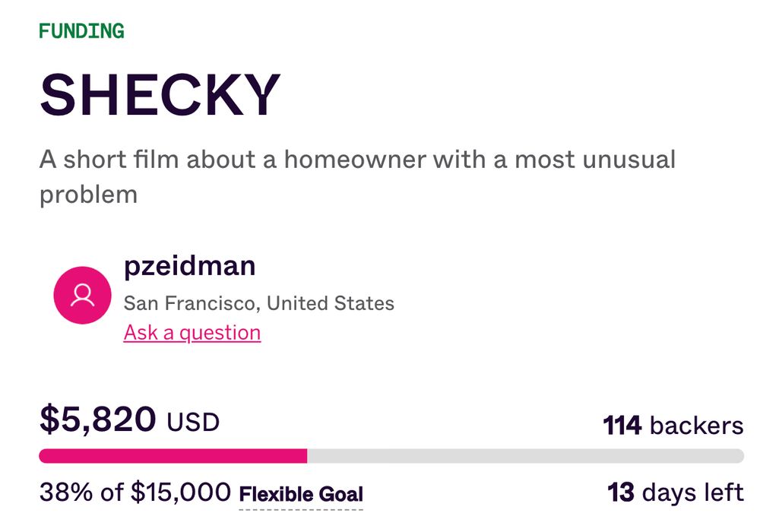Click the short film description text

(357, 177)
